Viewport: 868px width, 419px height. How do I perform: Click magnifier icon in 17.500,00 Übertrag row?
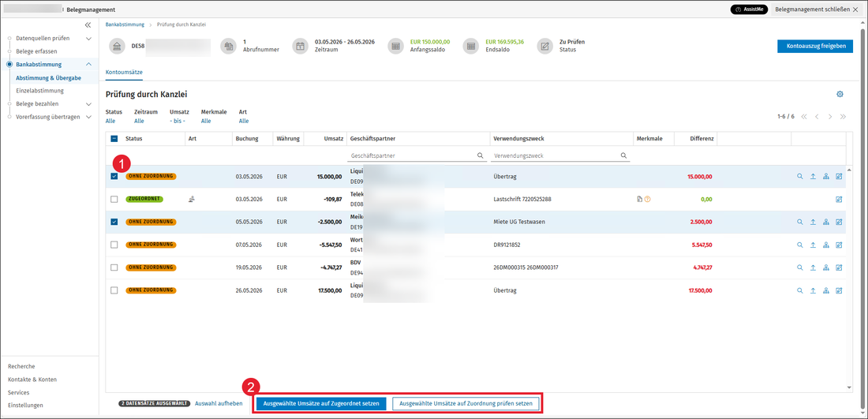pos(799,290)
